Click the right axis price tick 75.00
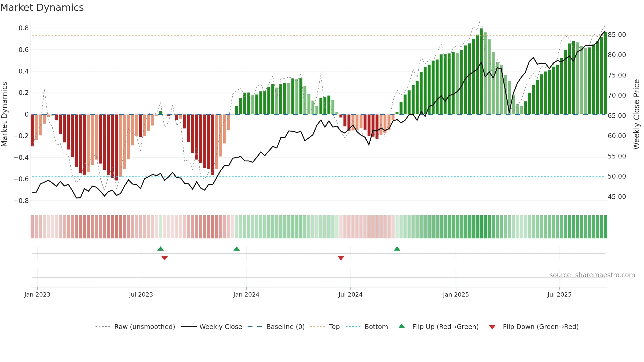Image resolution: width=644 pixels, height=362 pixels. pos(617,75)
